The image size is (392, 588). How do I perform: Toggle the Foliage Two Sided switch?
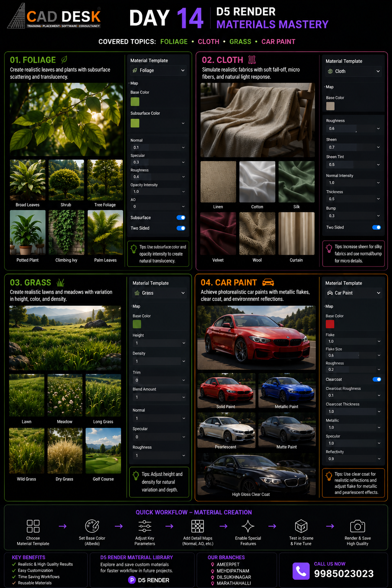tap(181, 228)
